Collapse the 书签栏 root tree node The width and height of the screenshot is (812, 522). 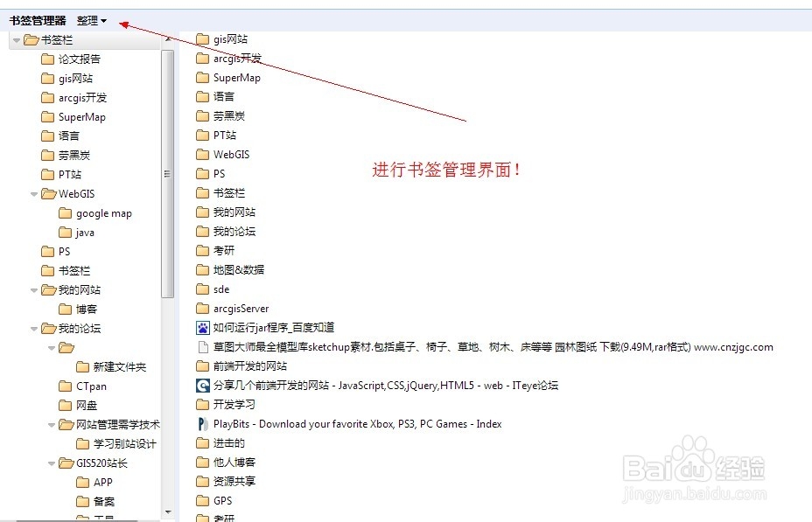(17, 40)
